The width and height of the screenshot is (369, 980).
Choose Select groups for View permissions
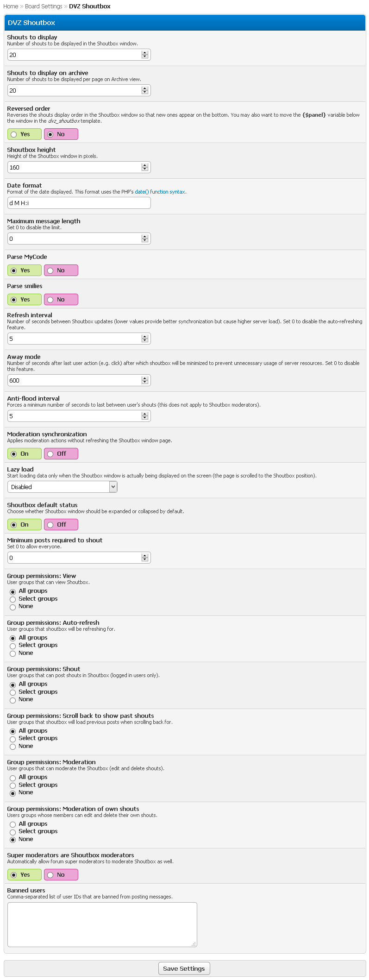13,599
